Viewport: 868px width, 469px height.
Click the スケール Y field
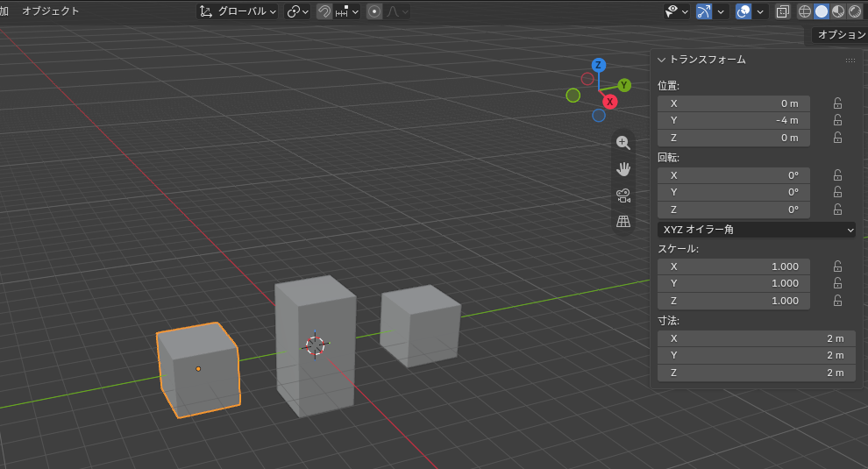[x=734, y=283]
